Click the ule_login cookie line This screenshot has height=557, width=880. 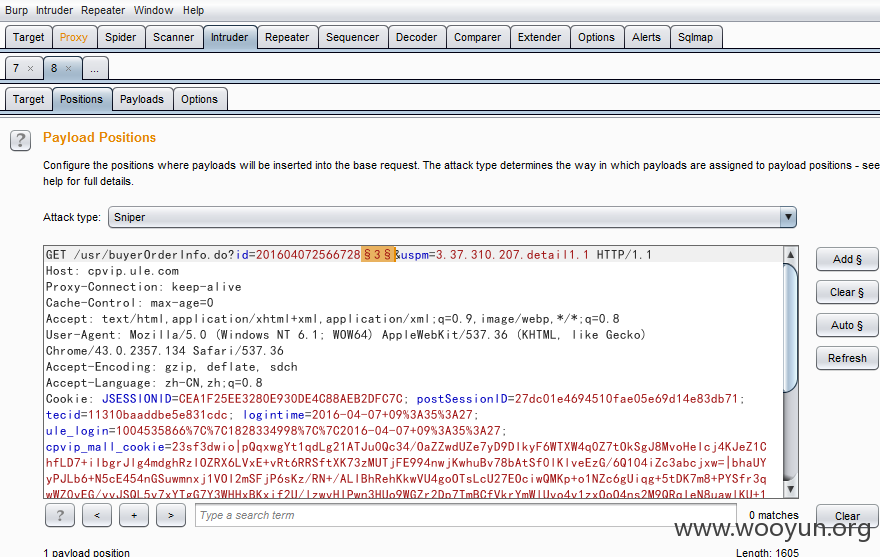(x=276, y=431)
